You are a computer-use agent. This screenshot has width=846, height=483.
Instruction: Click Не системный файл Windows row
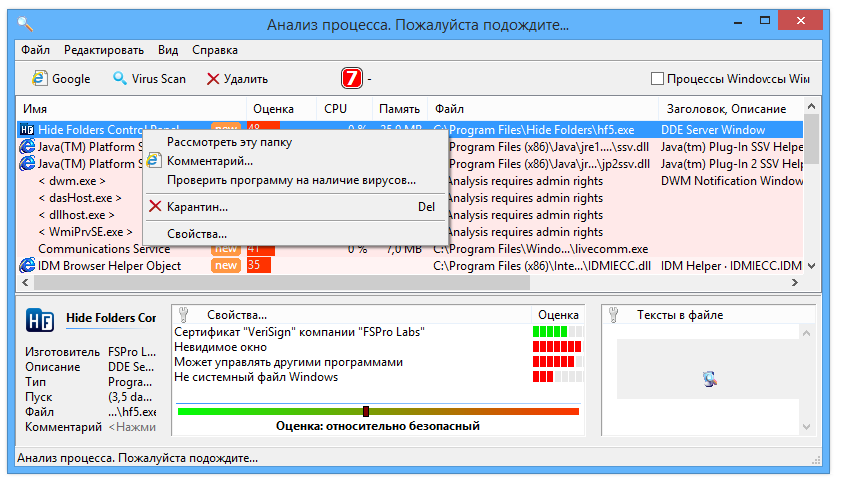(256, 377)
